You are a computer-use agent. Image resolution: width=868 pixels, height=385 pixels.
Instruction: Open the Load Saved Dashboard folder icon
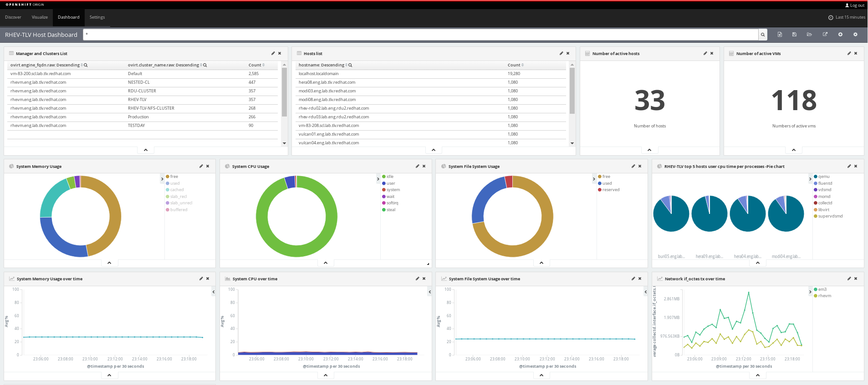click(809, 35)
